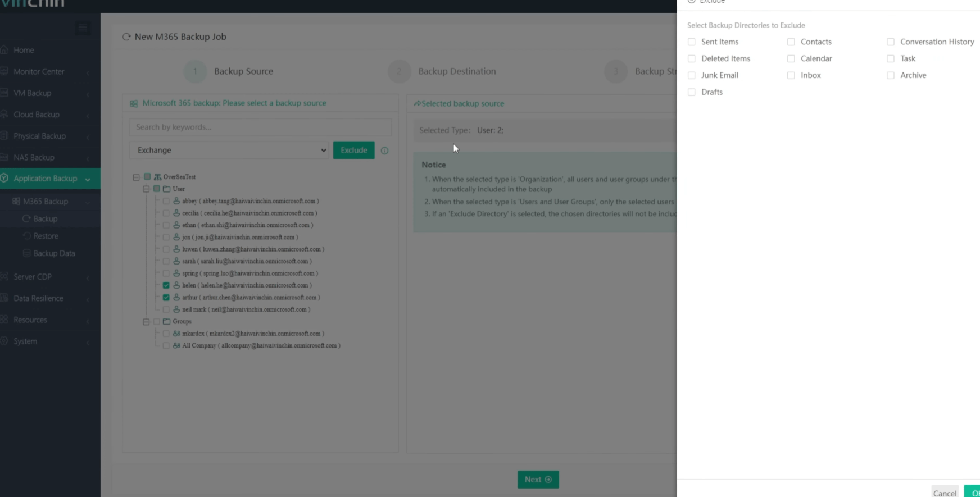Image resolution: width=980 pixels, height=497 pixels.
Task: Click the Restore sidebar icon
Action: pos(26,236)
